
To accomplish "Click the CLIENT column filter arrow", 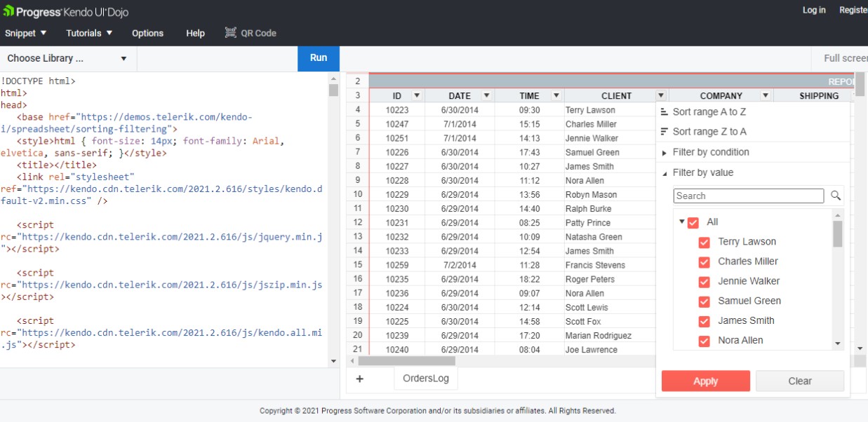I will tap(660, 96).
